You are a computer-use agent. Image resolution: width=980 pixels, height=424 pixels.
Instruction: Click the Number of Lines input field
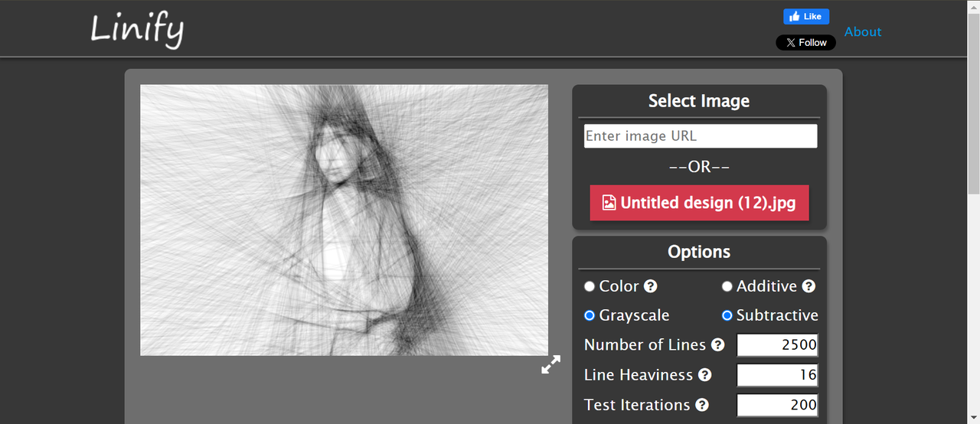click(777, 345)
